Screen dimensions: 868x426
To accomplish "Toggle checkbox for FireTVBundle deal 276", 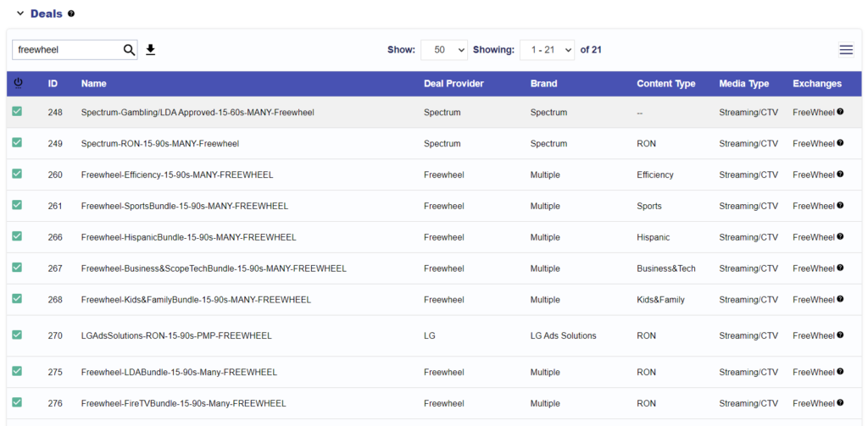I will pos(17,403).
